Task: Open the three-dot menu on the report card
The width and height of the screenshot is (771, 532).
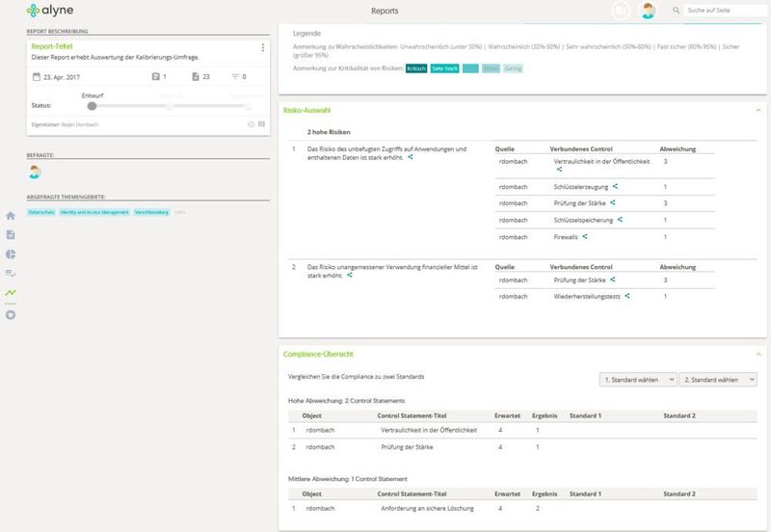Action: [262, 47]
